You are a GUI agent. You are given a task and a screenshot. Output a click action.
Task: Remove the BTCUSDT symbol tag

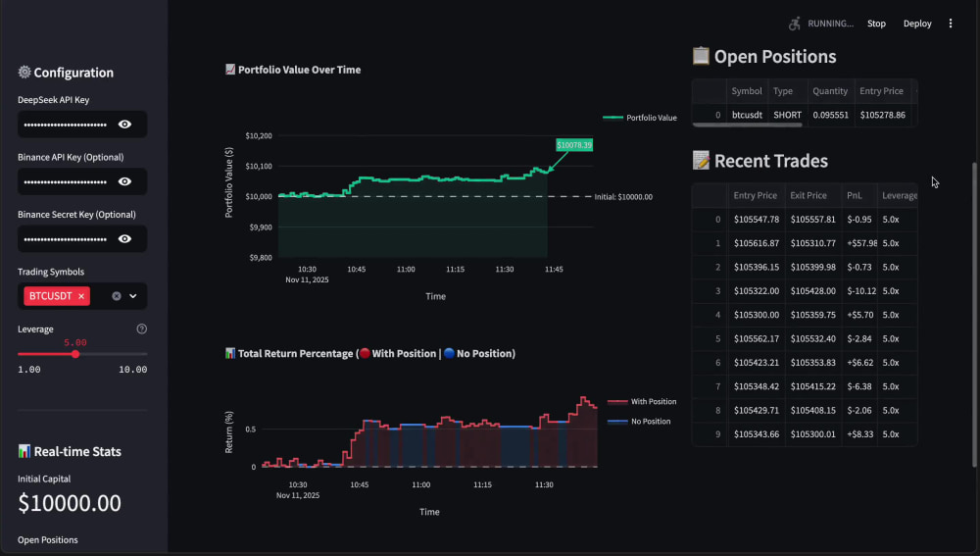[x=81, y=296]
